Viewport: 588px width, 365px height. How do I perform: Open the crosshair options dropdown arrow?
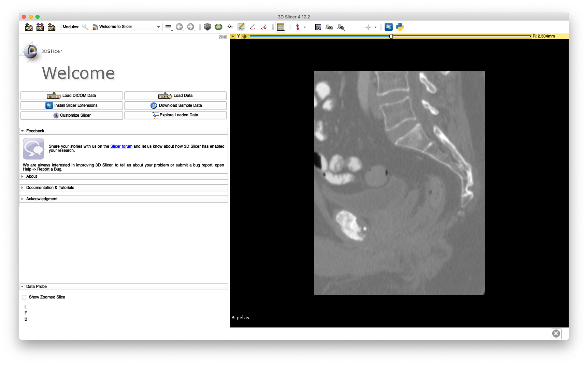point(375,27)
